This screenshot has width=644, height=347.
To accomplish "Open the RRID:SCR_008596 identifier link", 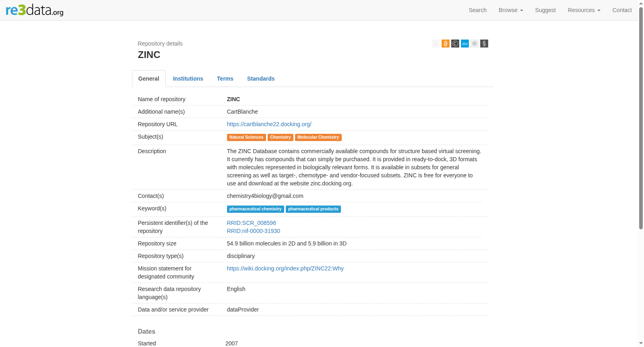I will pos(252,223).
